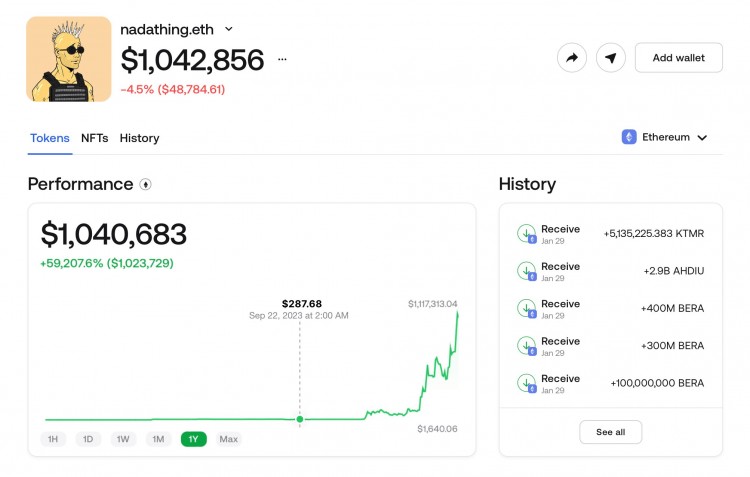The width and height of the screenshot is (750, 477).
Task: Click the +100,000,000 BERA receive icon
Action: click(527, 383)
